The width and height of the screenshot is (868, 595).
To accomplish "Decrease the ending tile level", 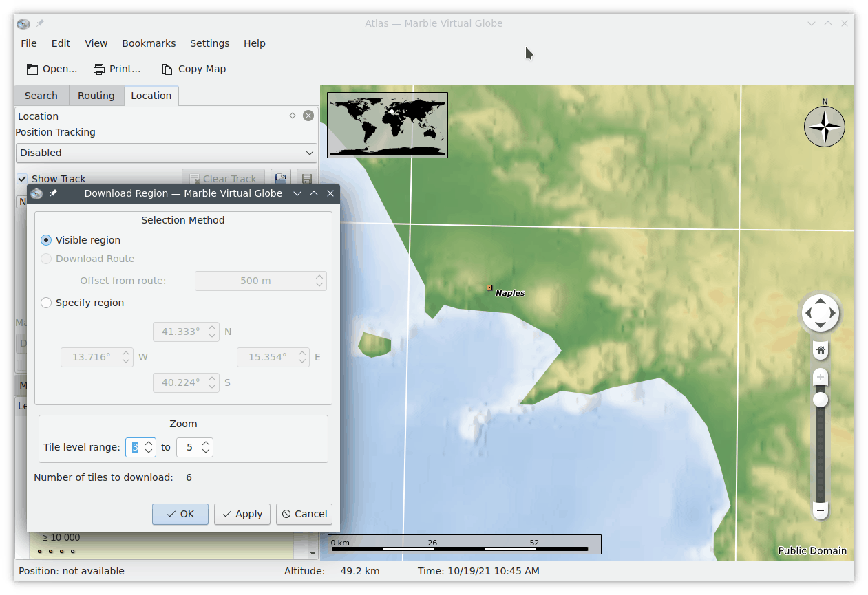I will pos(206,451).
